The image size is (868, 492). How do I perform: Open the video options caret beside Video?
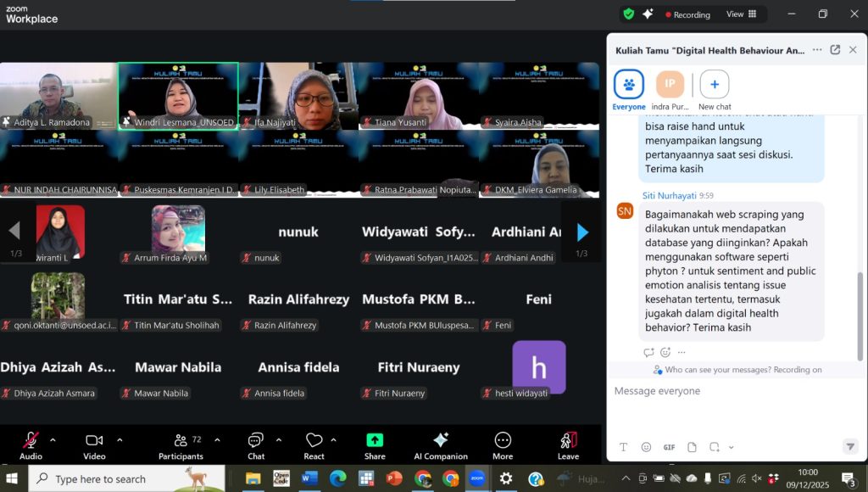tap(120, 440)
